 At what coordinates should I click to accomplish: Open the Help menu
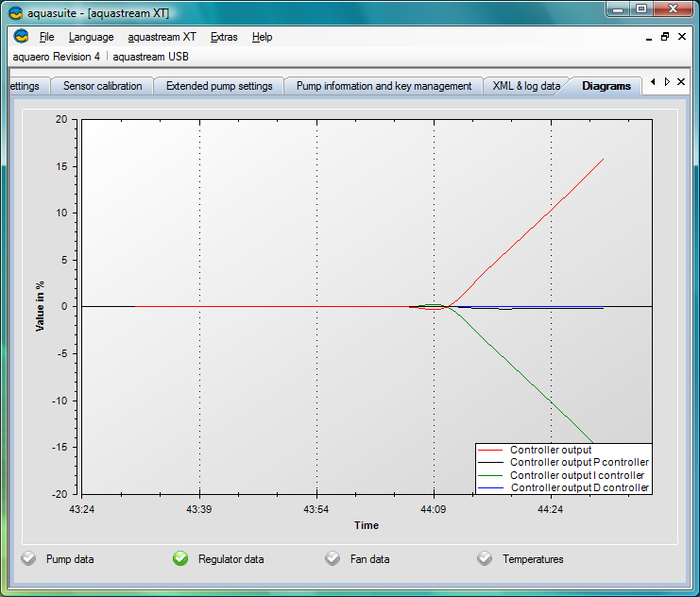tap(262, 37)
